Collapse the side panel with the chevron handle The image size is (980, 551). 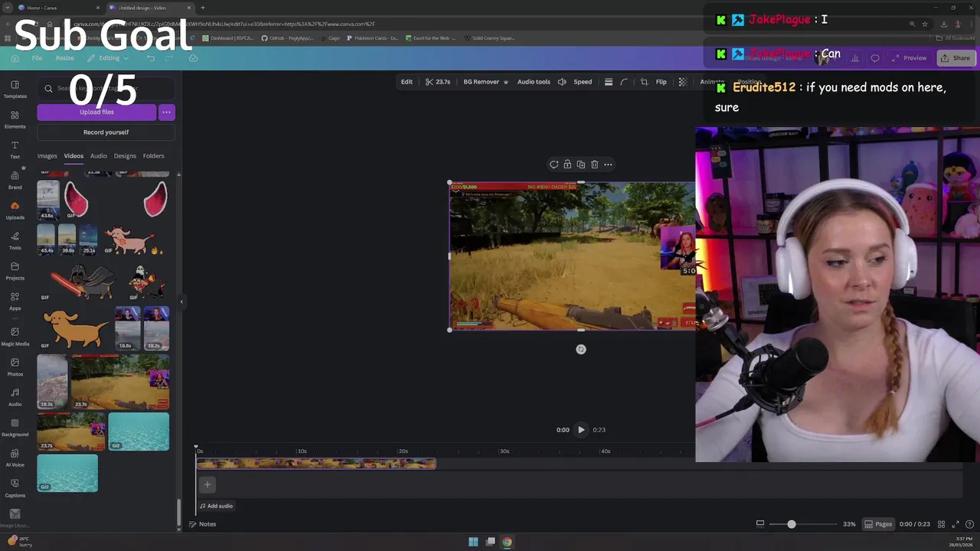click(x=181, y=302)
